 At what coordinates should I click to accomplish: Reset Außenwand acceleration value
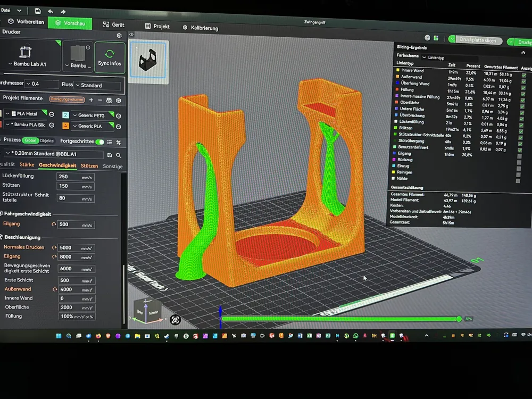55,289
